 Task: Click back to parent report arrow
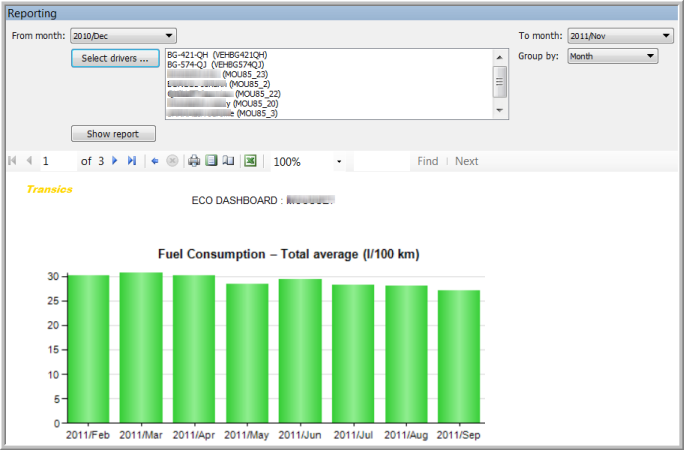click(155, 161)
